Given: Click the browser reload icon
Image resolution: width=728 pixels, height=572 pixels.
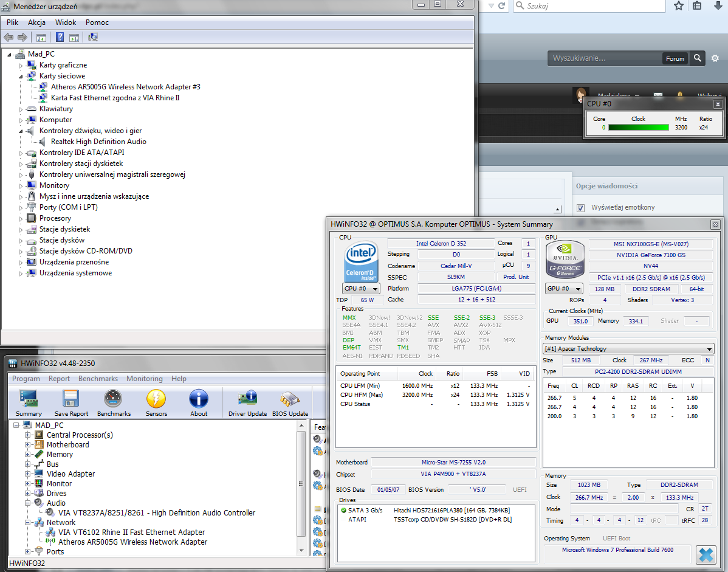Looking at the screenshot, I should (501, 5).
